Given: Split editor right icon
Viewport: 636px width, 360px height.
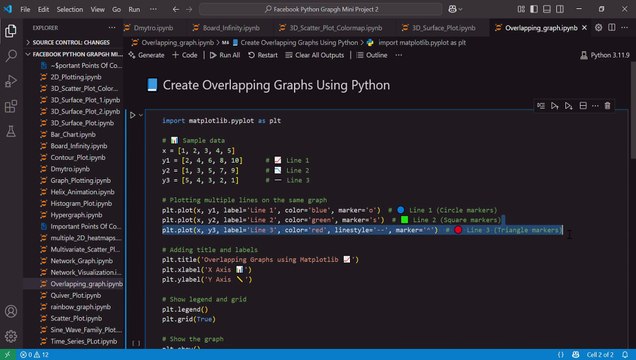Looking at the screenshot, I should (x=612, y=28).
